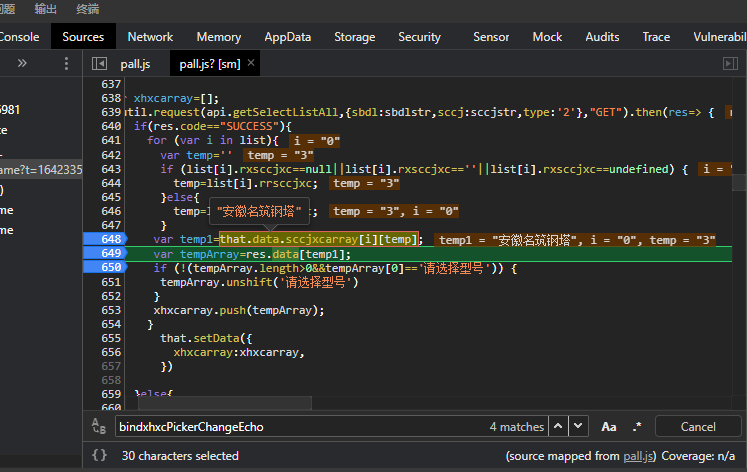Expand more navigator tabs chevron
Viewport: 747px width, 472px height.
[22, 63]
